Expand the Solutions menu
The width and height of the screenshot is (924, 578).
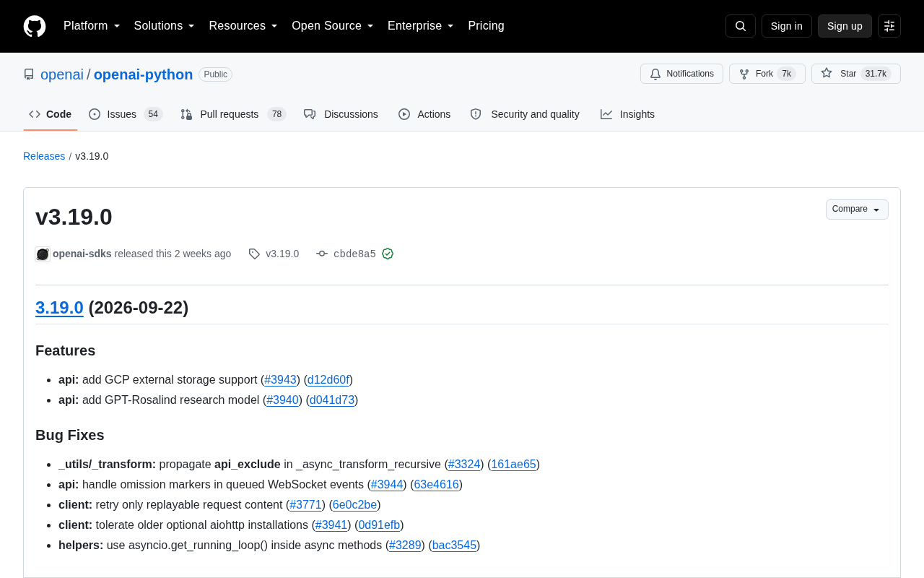pyautogui.click(x=165, y=26)
